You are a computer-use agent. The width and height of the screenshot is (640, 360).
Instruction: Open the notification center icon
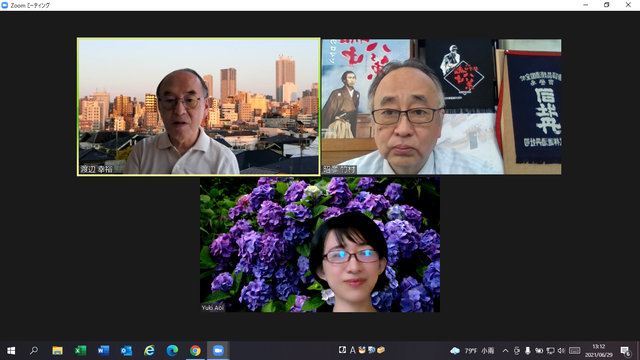click(x=626, y=351)
